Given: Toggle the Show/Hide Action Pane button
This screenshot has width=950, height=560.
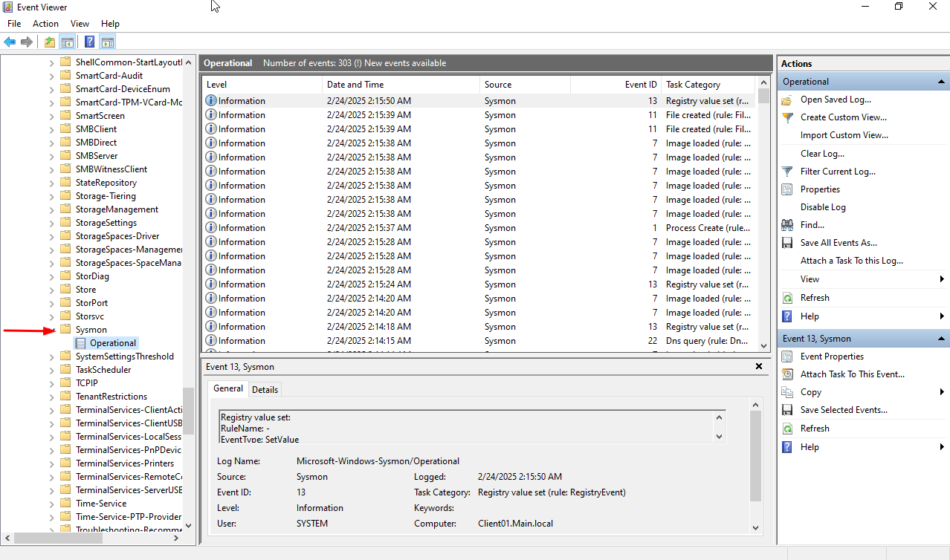Looking at the screenshot, I should coord(108,42).
